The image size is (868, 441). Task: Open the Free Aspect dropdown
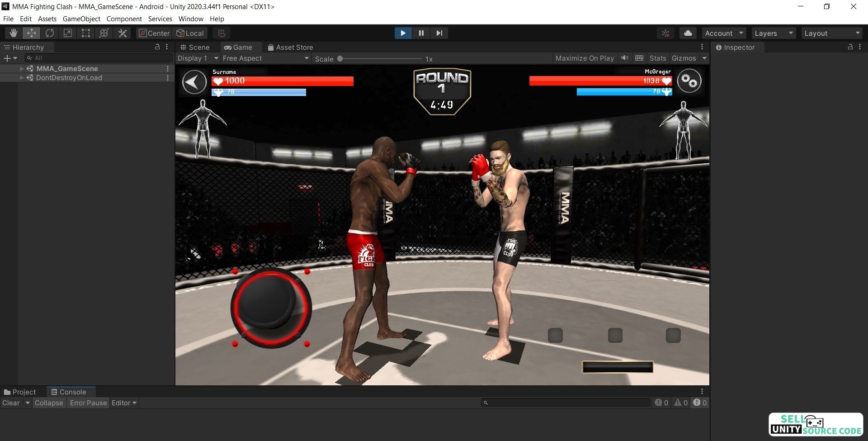pos(265,58)
